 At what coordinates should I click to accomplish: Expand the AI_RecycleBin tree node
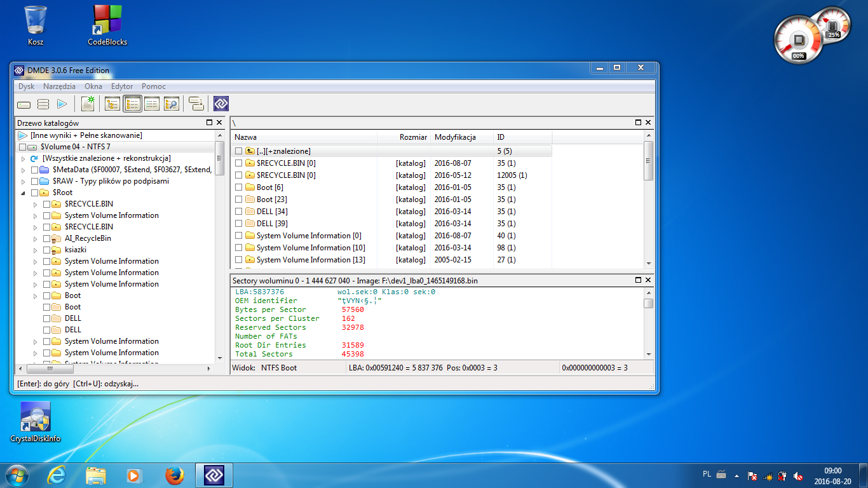[36, 238]
